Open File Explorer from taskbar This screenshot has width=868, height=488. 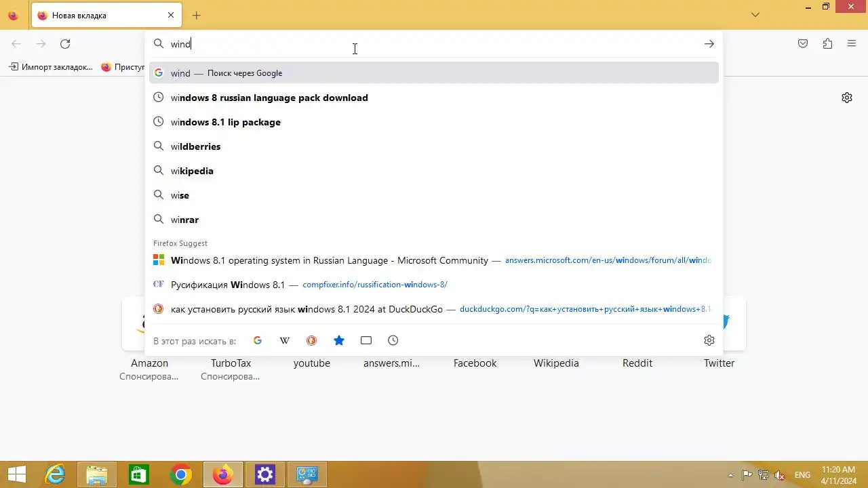[97, 474]
